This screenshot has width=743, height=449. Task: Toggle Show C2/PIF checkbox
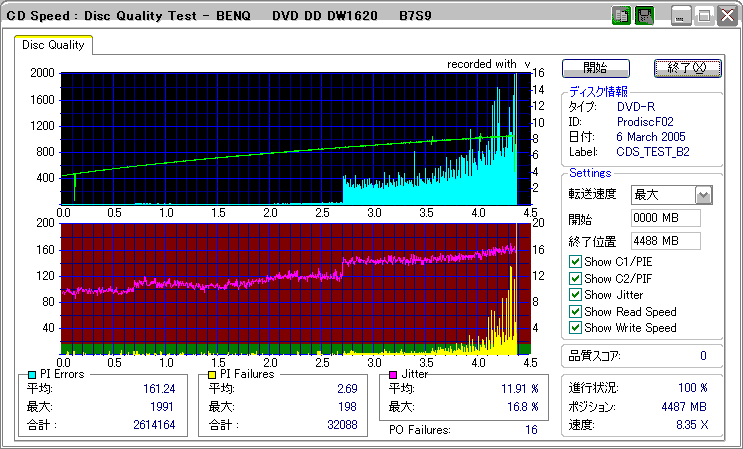pyautogui.click(x=575, y=278)
